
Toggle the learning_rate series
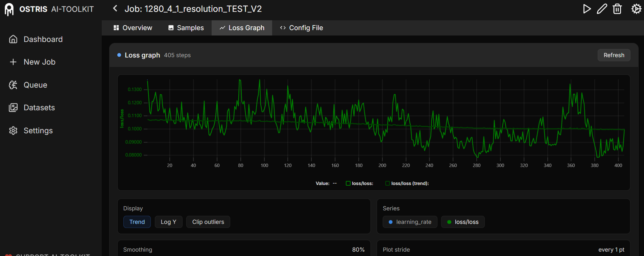click(x=410, y=222)
